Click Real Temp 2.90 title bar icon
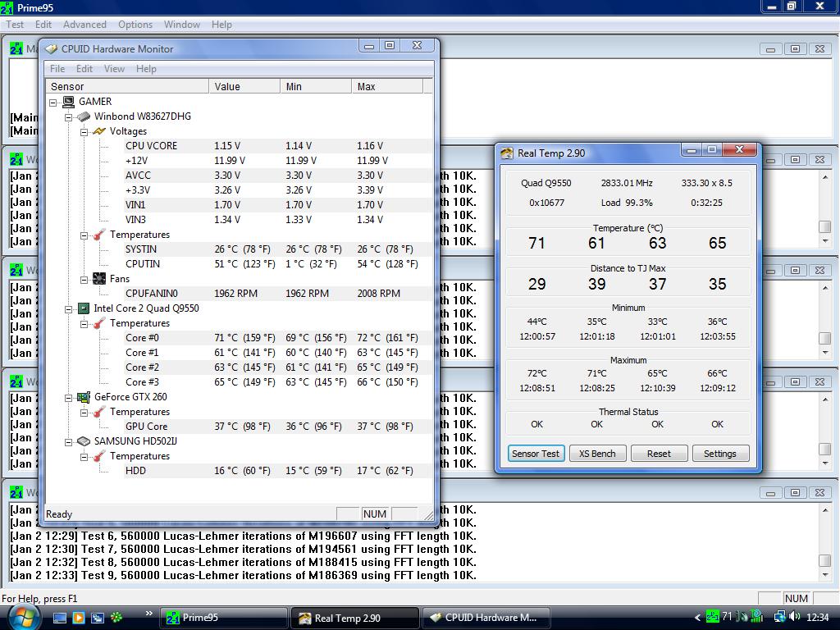This screenshot has height=630, width=840. (x=507, y=153)
